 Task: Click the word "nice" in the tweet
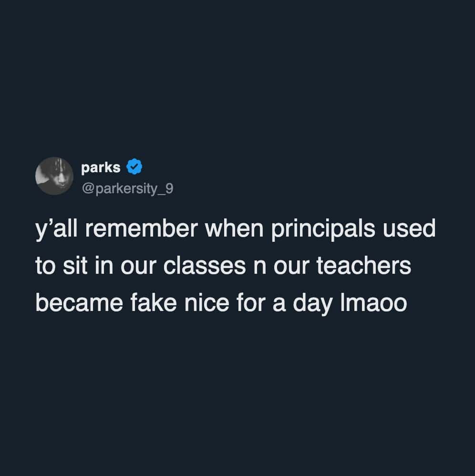click(x=207, y=303)
